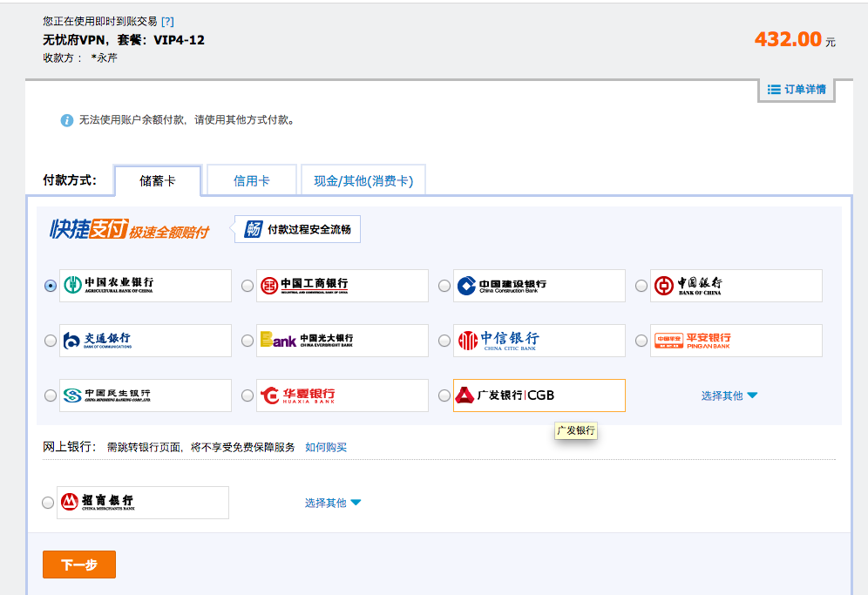The height and width of the screenshot is (595, 868).
Task: Click the China Construction Bank logo
Action: [539, 286]
